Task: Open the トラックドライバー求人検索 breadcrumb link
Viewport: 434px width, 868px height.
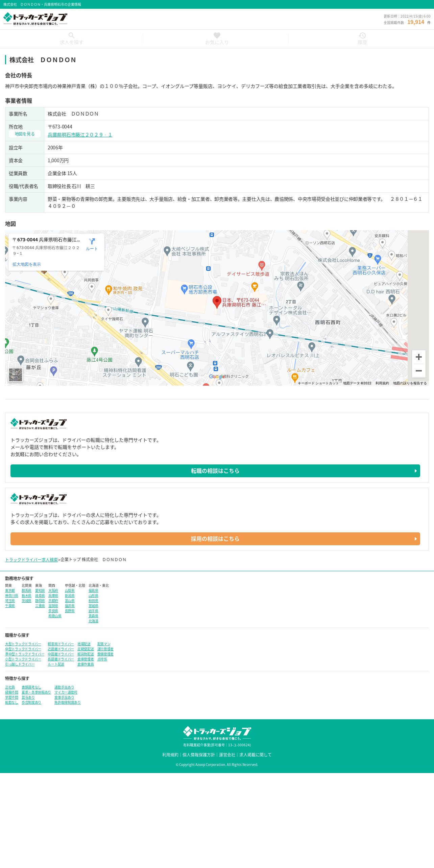Action: pyautogui.click(x=31, y=560)
